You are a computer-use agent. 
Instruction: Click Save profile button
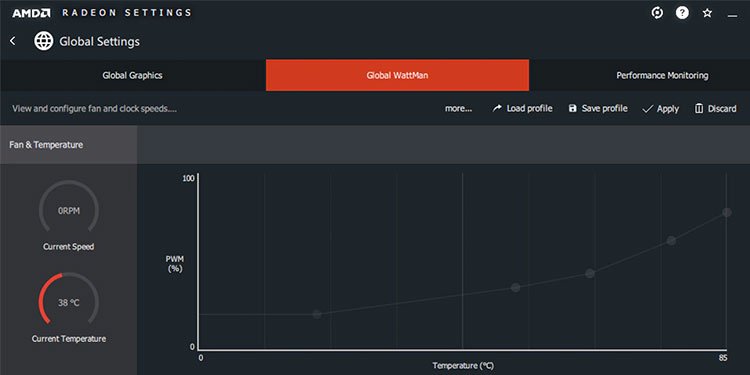point(598,109)
